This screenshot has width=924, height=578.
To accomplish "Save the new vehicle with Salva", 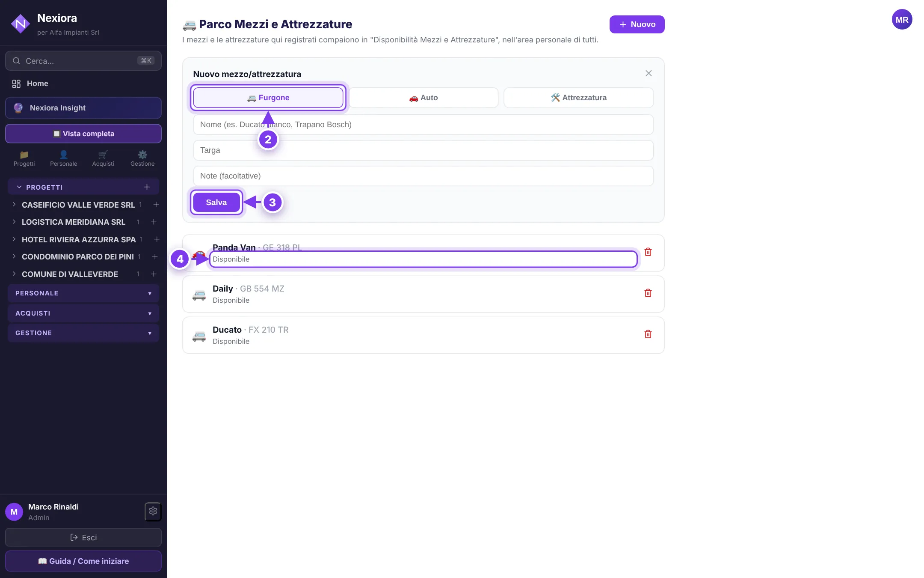I will coord(216,203).
